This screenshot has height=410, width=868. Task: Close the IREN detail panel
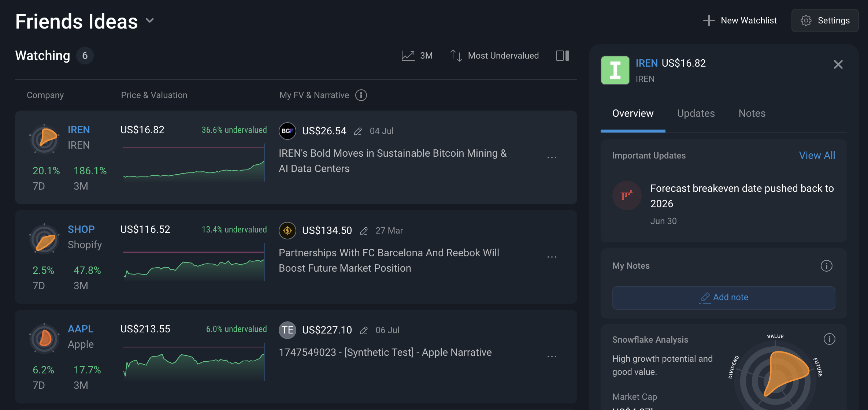(x=838, y=64)
